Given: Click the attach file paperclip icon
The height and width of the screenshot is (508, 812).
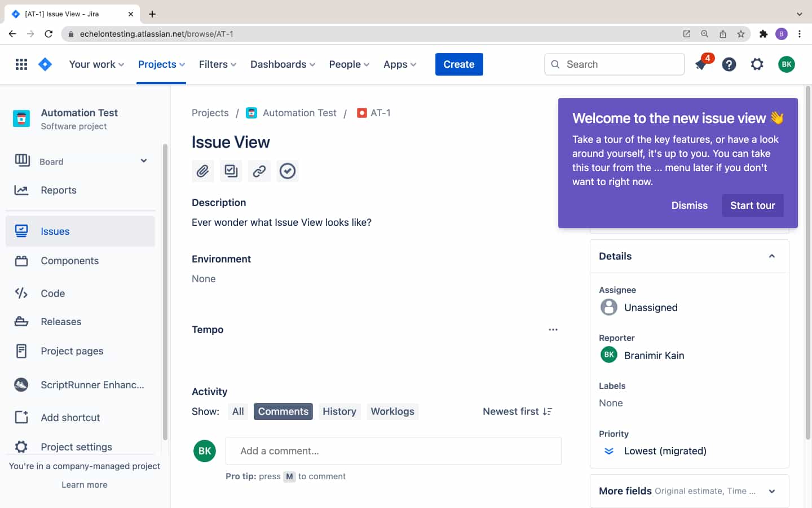Looking at the screenshot, I should tap(202, 170).
